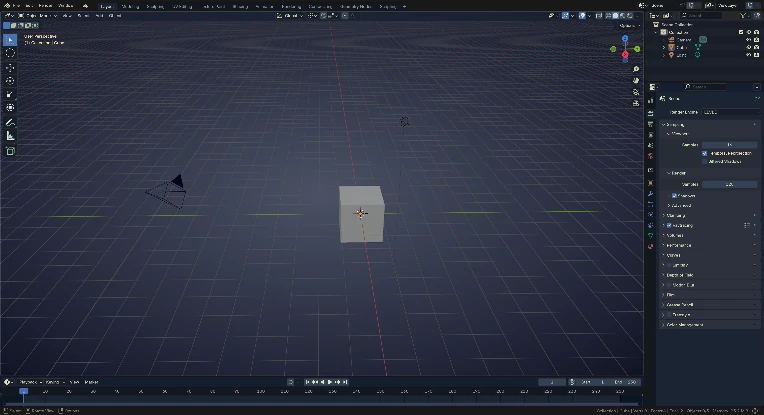Open the timeline Marker menu
This screenshot has height=415, width=764.
(91, 382)
